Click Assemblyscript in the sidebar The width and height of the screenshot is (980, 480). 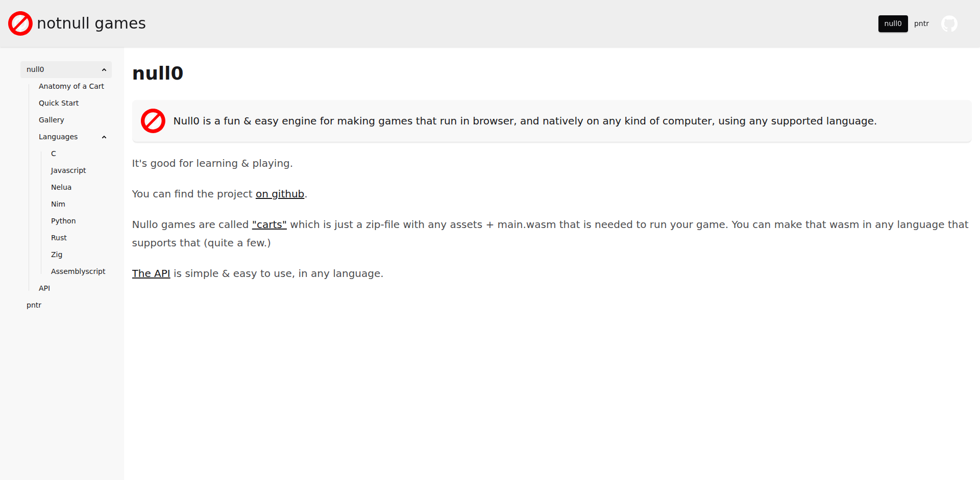(x=78, y=271)
